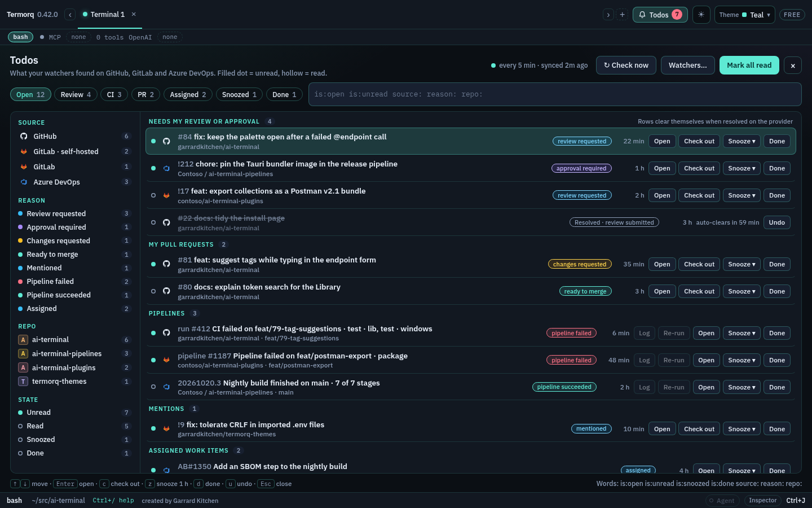Filter by Snoozed state

[75, 440]
